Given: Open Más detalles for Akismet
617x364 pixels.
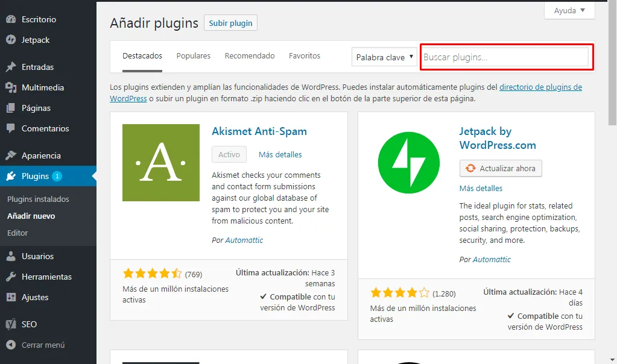Looking at the screenshot, I should 280,154.
